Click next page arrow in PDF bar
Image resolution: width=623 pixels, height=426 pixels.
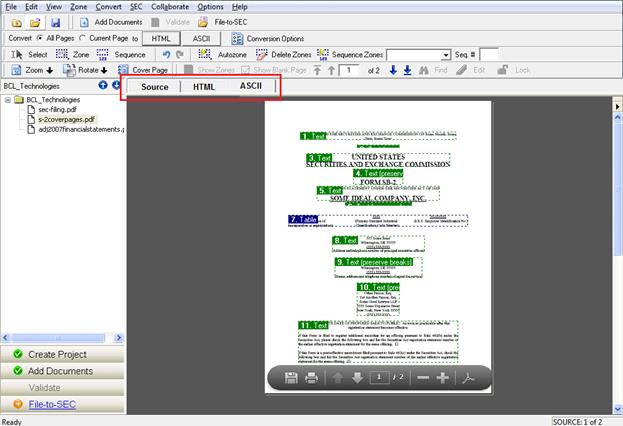(x=357, y=378)
